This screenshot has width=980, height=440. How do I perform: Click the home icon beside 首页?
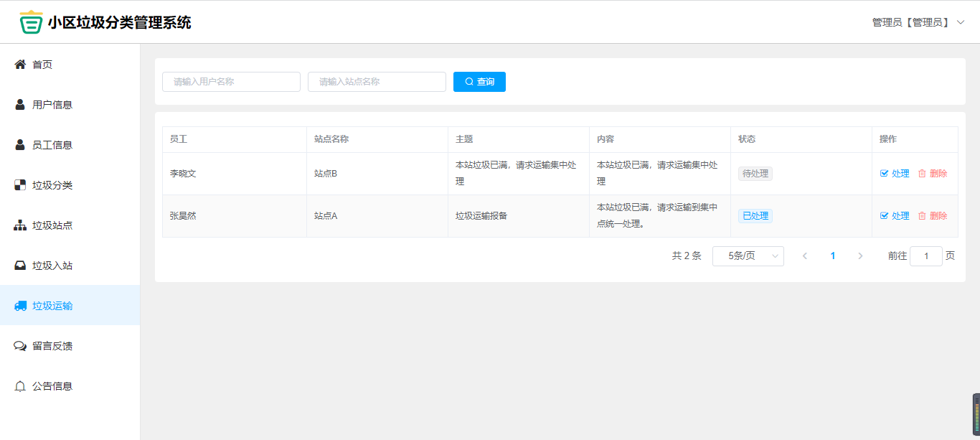click(20, 65)
